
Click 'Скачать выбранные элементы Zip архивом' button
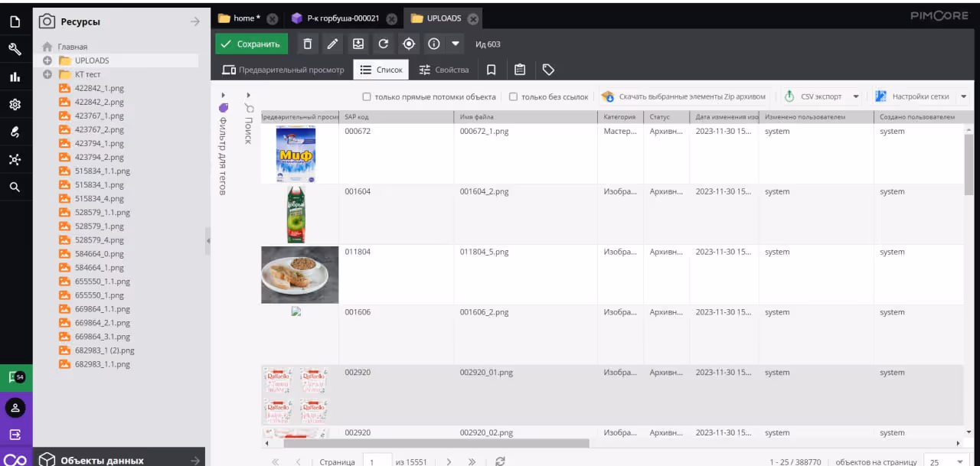pyautogui.click(x=684, y=97)
